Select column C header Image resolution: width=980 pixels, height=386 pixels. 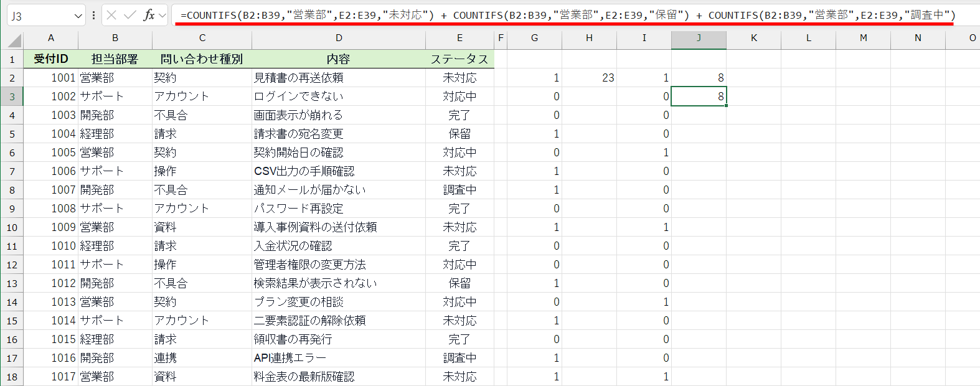pos(202,38)
